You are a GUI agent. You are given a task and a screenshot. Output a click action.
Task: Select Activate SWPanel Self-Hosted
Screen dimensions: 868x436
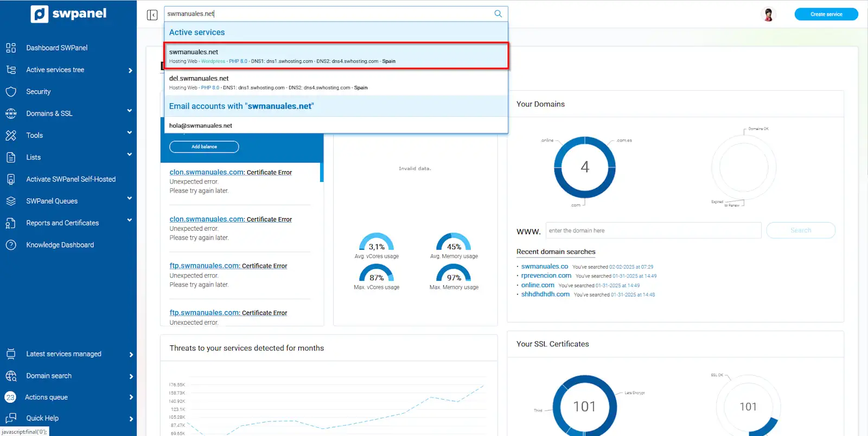[71, 179]
